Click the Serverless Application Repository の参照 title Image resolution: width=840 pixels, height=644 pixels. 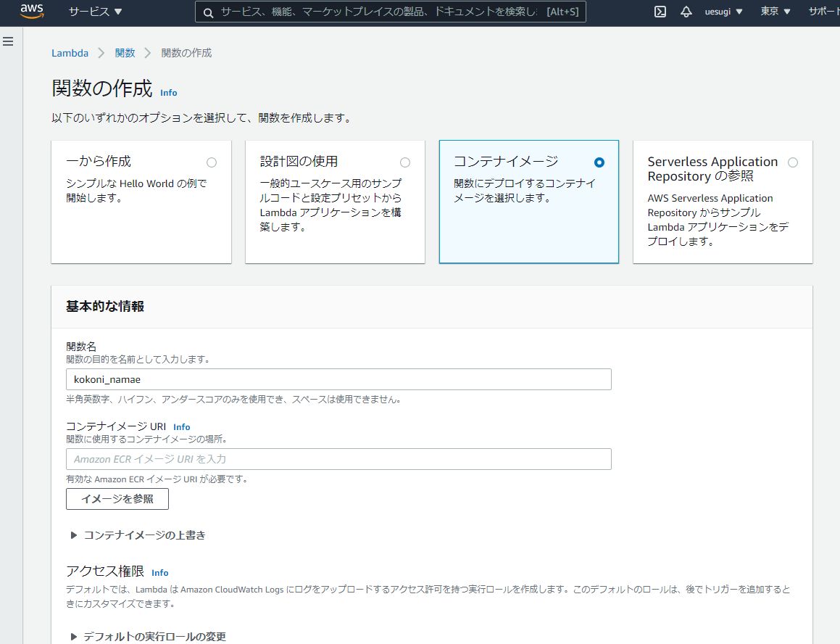(x=712, y=169)
